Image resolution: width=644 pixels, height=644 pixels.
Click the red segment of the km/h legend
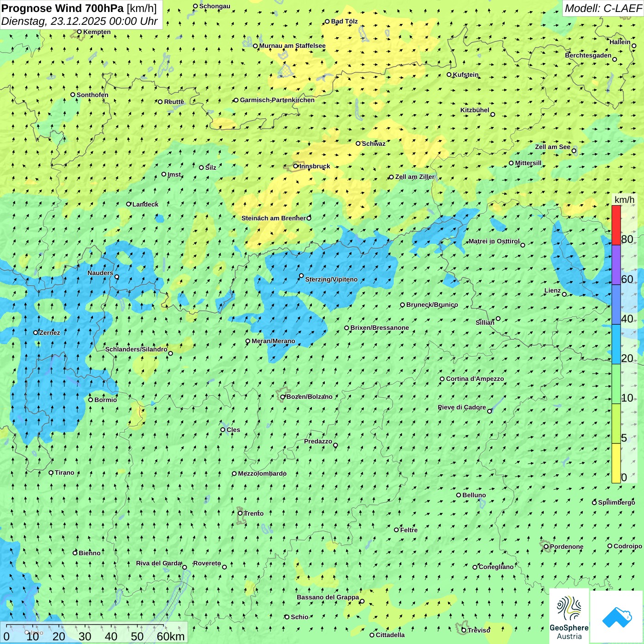point(616,225)
